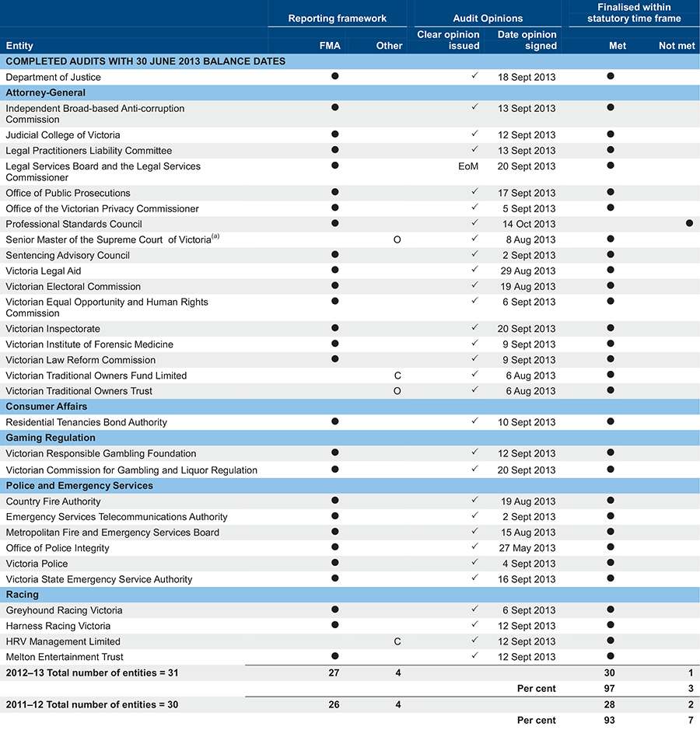Click 'Legal Practitioners Liability Committee' text
Screen dimensions: 700x730
coord(89,151)
